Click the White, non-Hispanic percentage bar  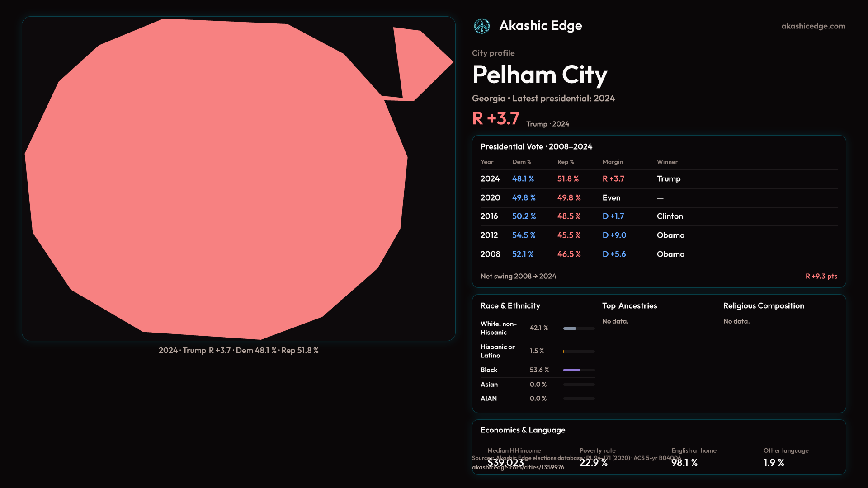(x=579, y=328)
